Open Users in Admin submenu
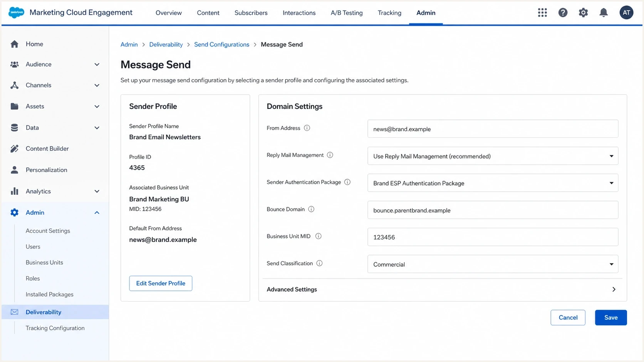Viewport: 644px width, 362px height. point(33,247)
